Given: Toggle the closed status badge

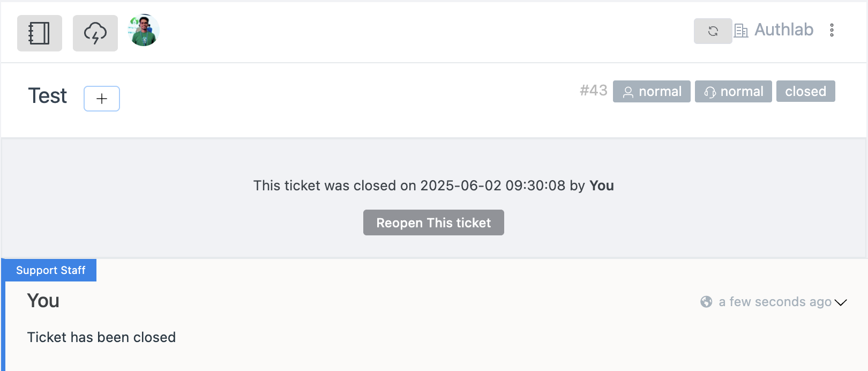Looking at the screenshot, I should point(805,91).
